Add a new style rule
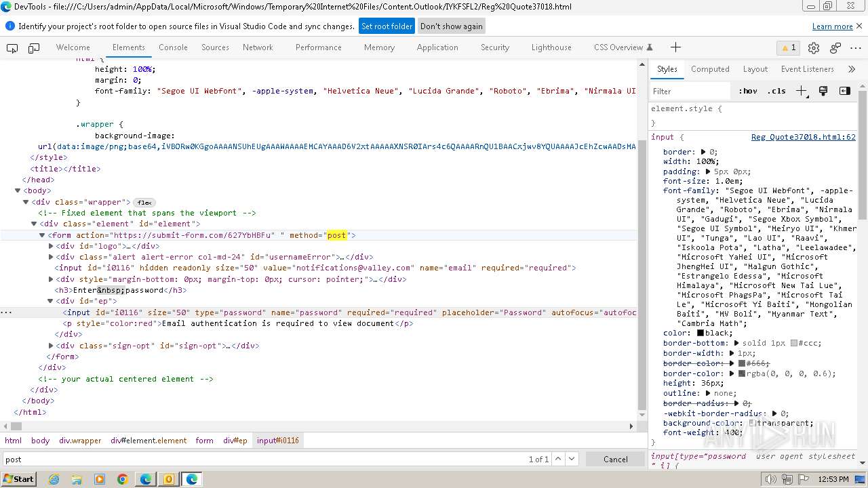 (802, 91)
